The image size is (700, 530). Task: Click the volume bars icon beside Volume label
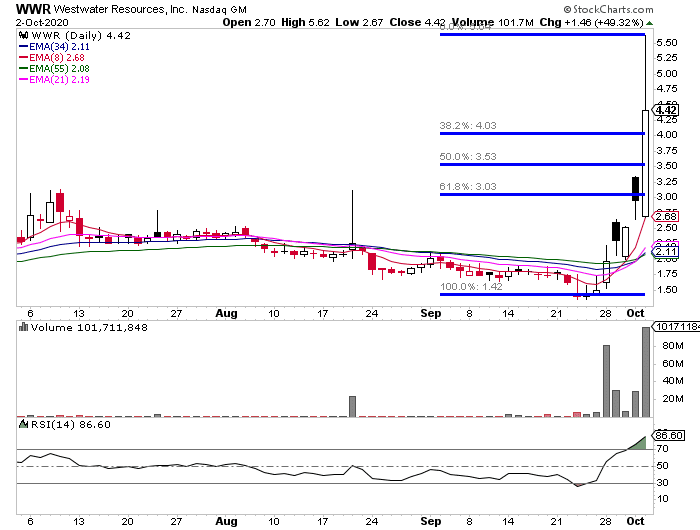click(23, 327)
